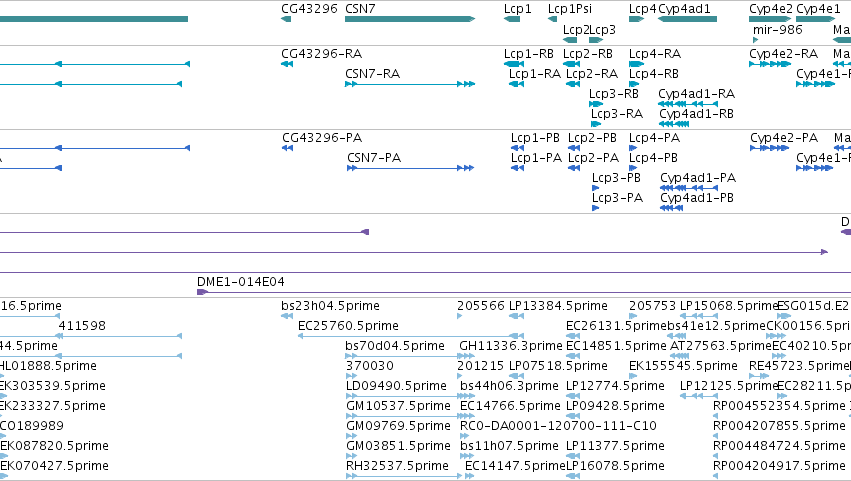Select EST LP09428.5prime

click(615, 406)
